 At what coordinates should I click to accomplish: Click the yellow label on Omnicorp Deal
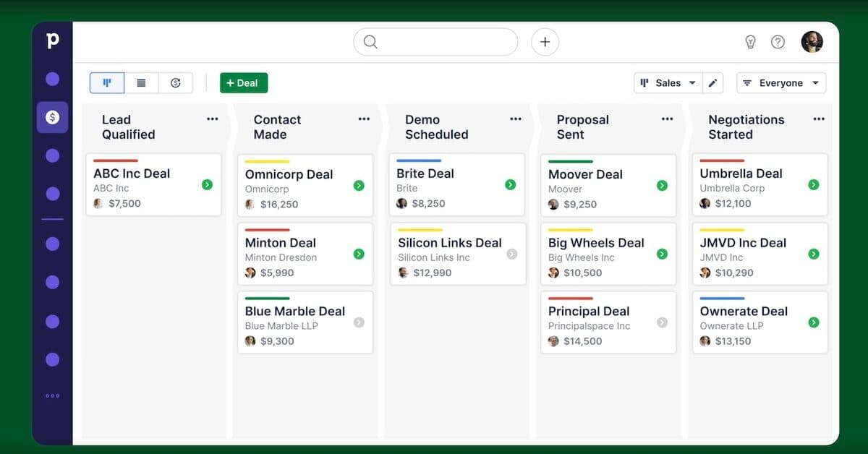point(267,161)
